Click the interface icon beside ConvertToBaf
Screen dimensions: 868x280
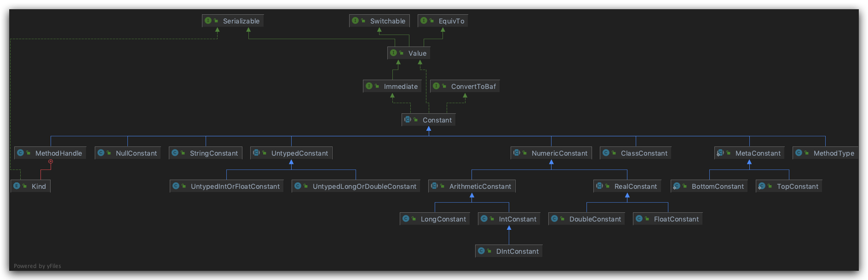pos(436,86)
